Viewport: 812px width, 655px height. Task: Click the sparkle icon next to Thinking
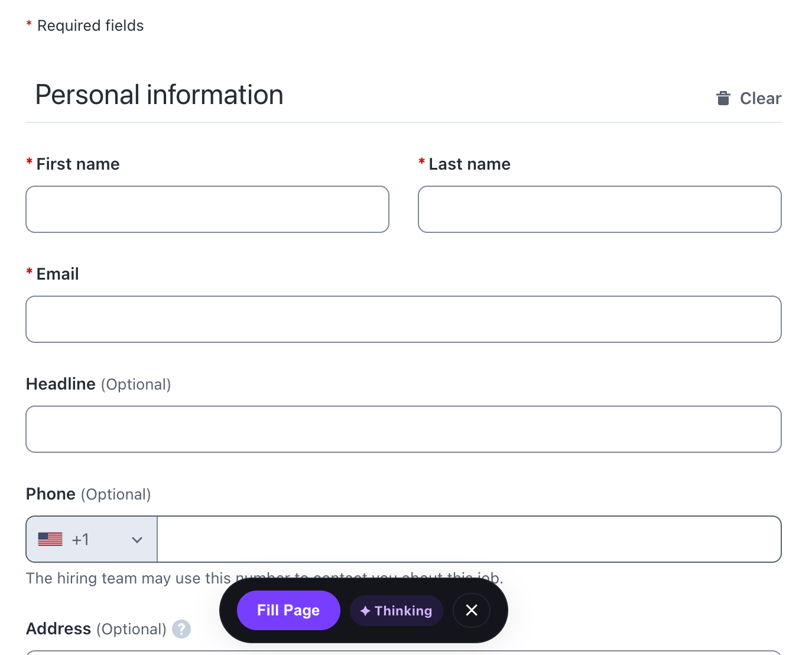[x=365, y=611]
